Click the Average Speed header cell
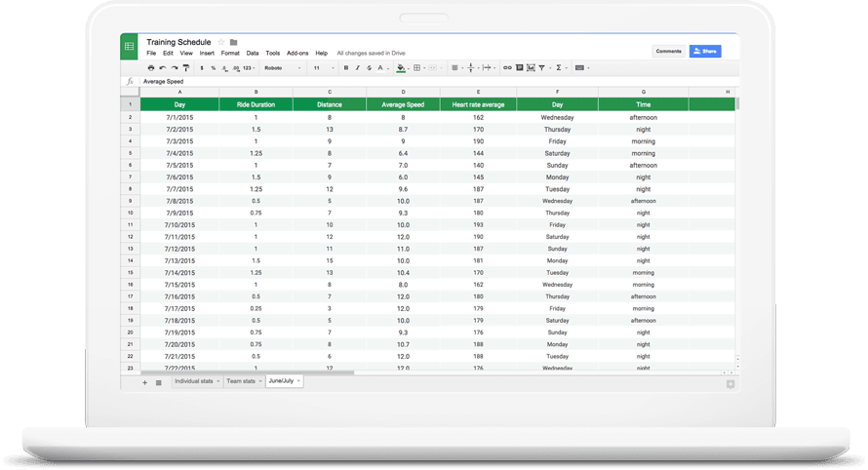The width and height of the screenshot is (868, 470). coord(403,103)
